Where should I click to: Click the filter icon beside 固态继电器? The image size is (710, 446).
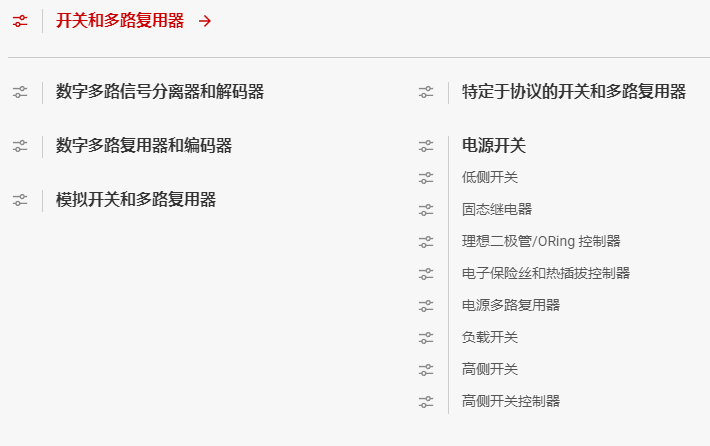tap(427, 209)
